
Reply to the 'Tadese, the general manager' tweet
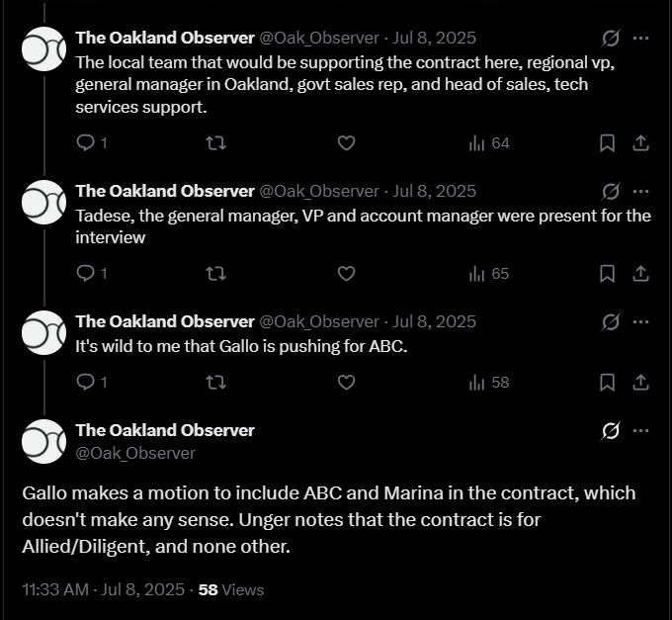click(x=85, y=274)
